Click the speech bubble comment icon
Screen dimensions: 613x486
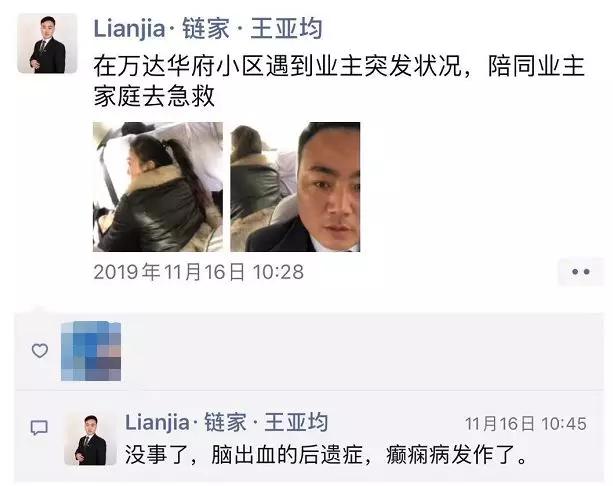point(39,428)
